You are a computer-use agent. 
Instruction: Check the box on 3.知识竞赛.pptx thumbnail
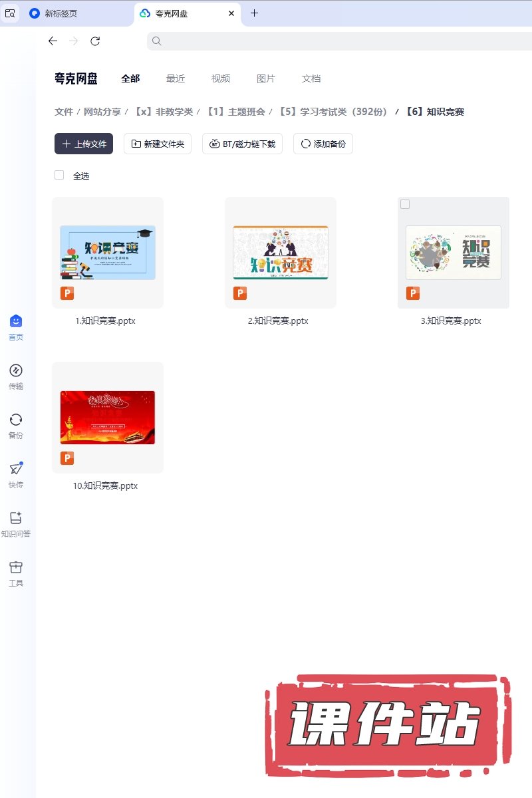click(405, 204)
